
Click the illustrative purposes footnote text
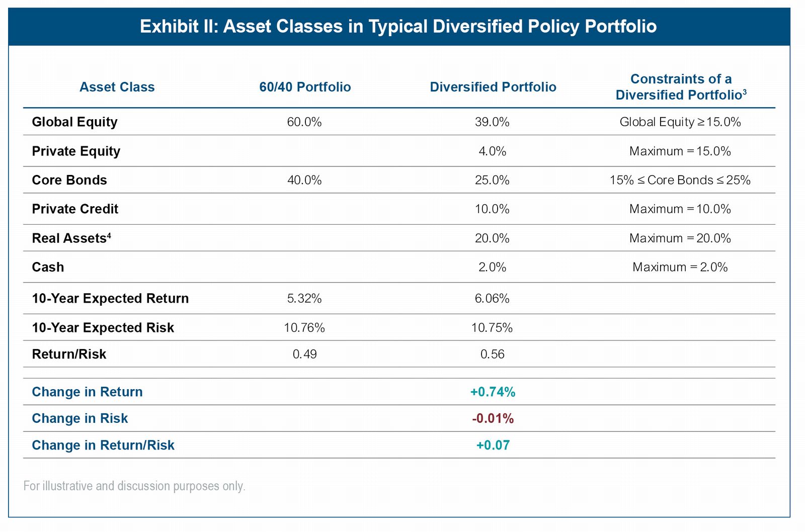134,486
